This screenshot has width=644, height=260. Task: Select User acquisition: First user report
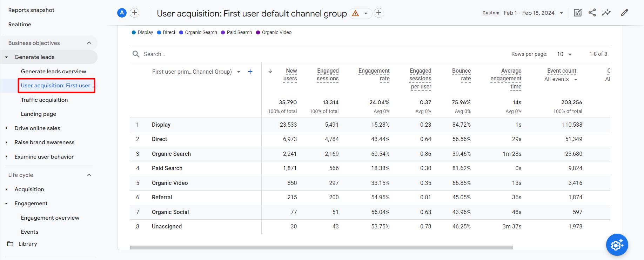[56, 86]
